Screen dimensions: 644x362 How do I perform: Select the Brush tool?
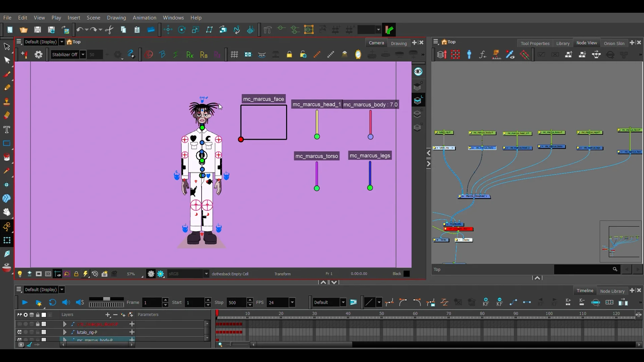7,74
